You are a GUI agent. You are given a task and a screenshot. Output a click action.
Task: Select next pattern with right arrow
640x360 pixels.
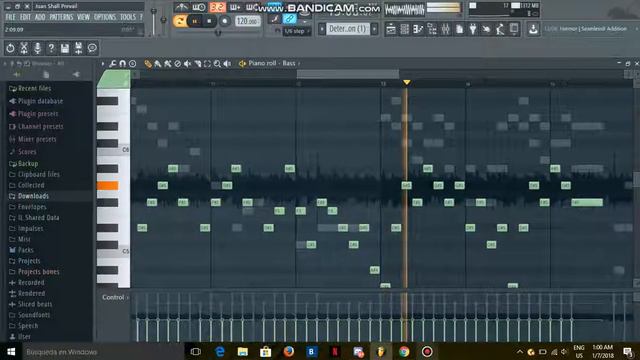tap(374, 29)
